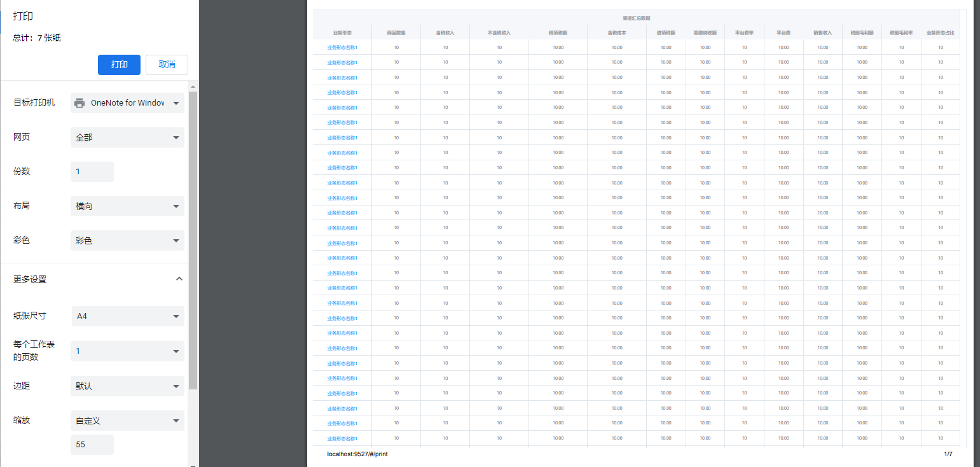
Task: Open the 网页 pages dropdown showing 全部
Action: 127,137
